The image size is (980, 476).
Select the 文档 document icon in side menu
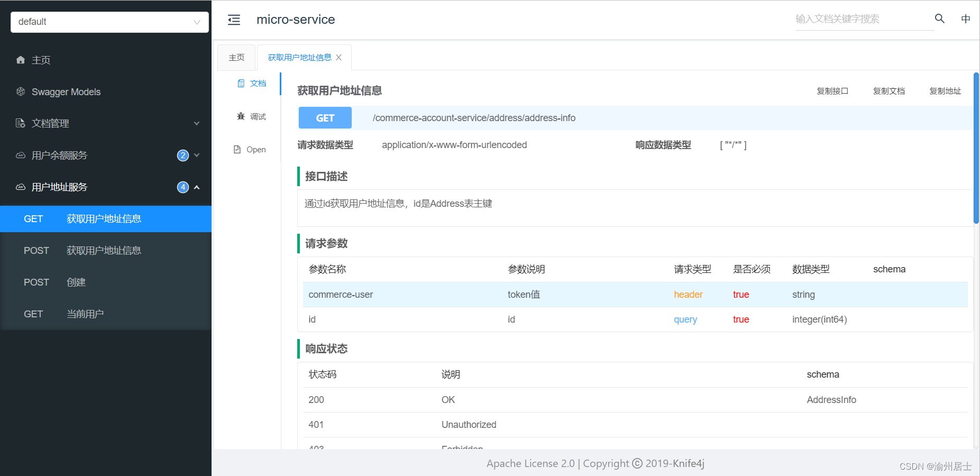(x=241, y=83)
